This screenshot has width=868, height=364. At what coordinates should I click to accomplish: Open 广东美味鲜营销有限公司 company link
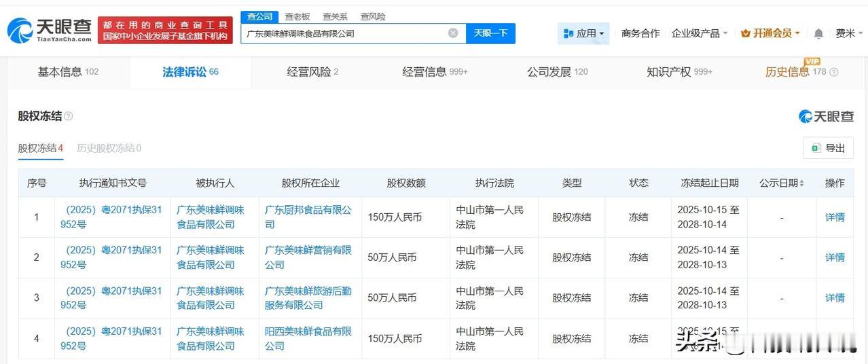click(308, 257)
